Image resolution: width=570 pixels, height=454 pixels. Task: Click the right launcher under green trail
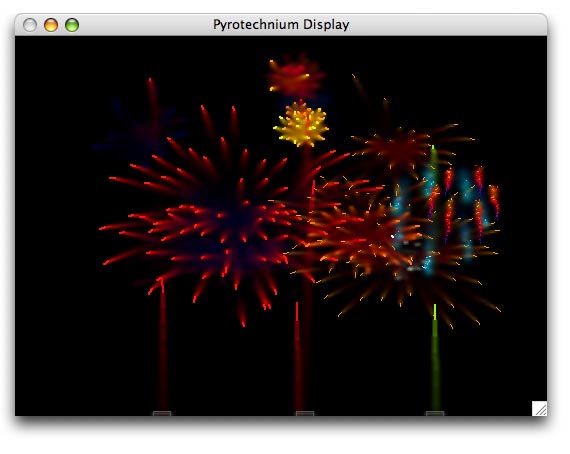pyautogui.click(x=435, y=413)
